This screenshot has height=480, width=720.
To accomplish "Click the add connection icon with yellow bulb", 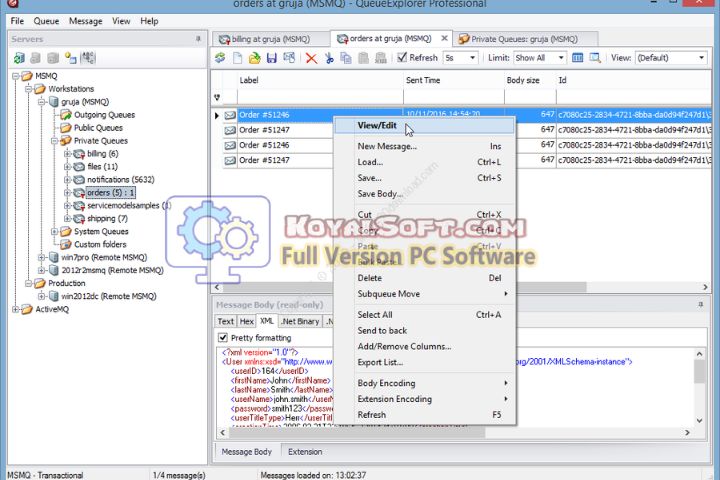I will point(70,58).
